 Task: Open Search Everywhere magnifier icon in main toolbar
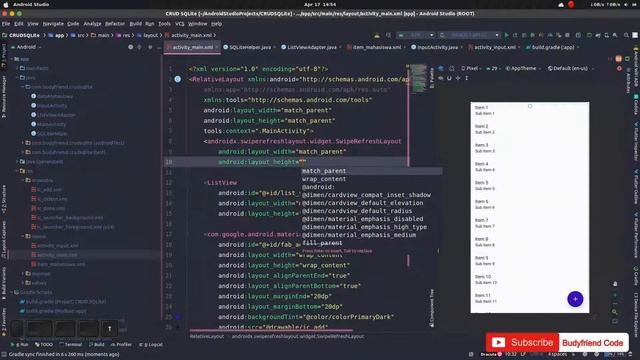(626, 36)
